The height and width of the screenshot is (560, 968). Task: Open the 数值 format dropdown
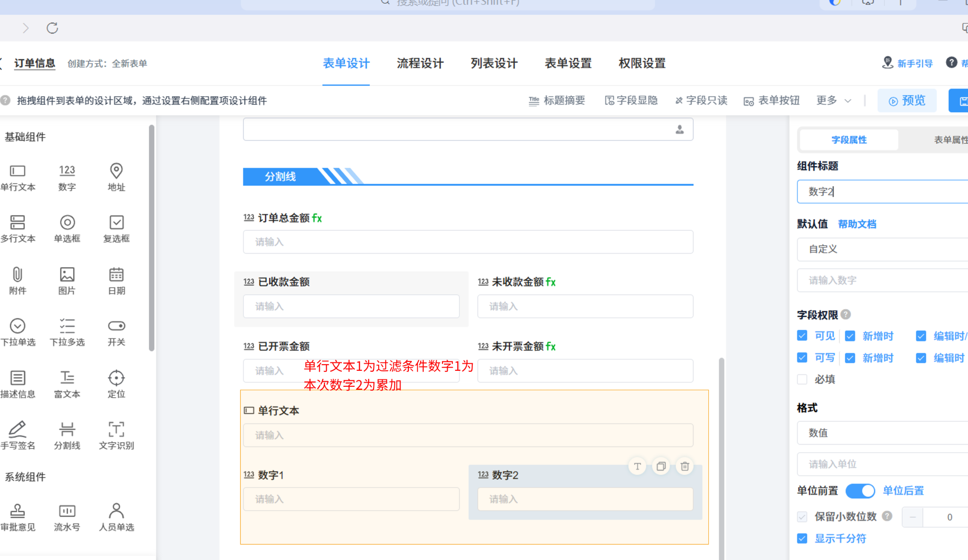(x=882, y=433)
